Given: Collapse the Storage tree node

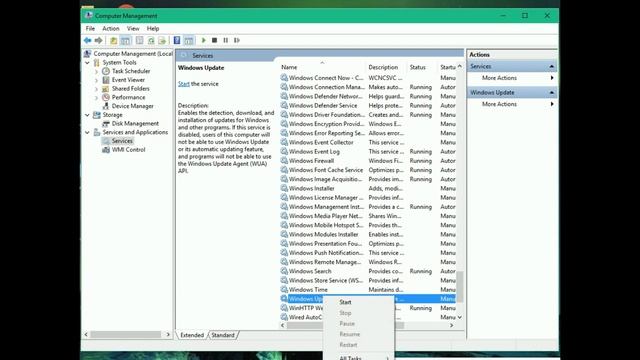Looking at the screenshot, I should pos(87,115).
